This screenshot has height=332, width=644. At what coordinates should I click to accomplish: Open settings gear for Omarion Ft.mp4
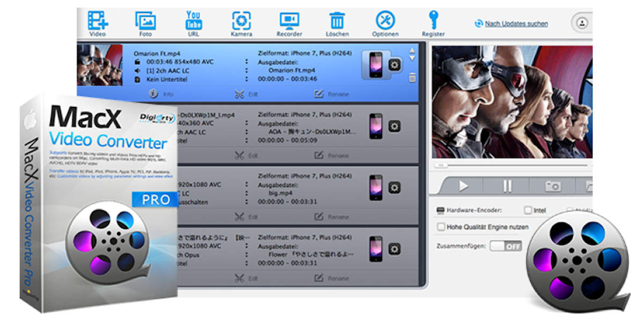pyautogui.click(x=394, y=65)
